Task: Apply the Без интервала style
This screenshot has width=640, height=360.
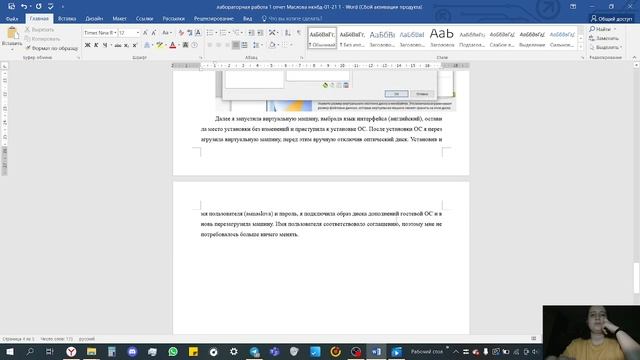Action: click(x=352, y=38)
